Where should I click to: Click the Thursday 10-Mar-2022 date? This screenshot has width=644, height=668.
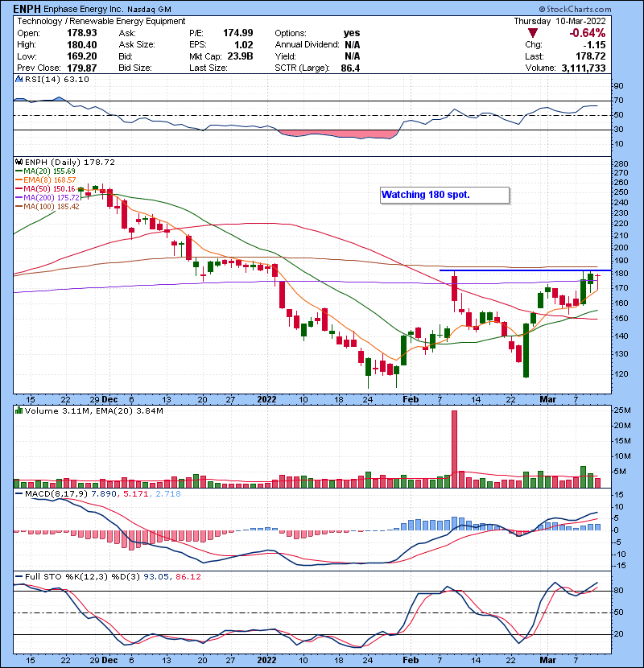[x=559, y=21]
